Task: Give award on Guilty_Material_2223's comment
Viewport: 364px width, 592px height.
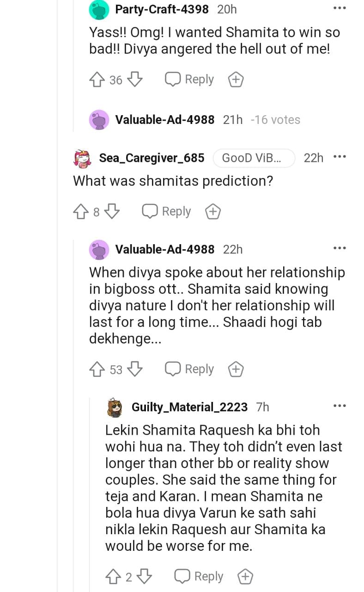Action: [x=245, y=577]
